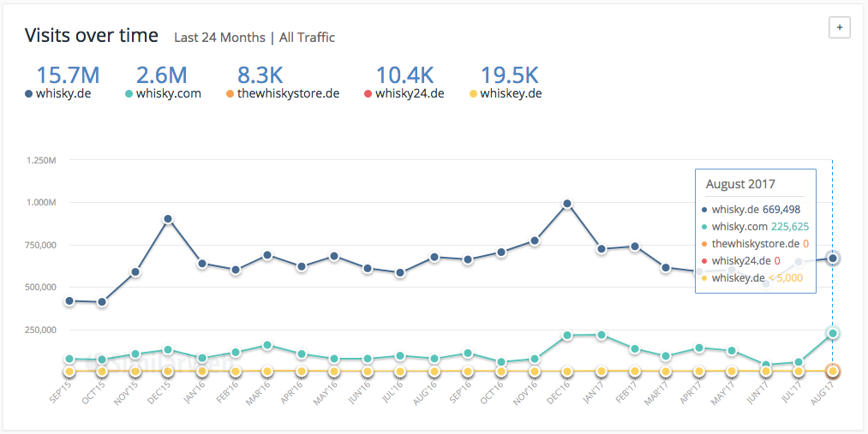868x434 pixels.
Task: Click the 500,000 y-axis label
Action: coord(41,288)
